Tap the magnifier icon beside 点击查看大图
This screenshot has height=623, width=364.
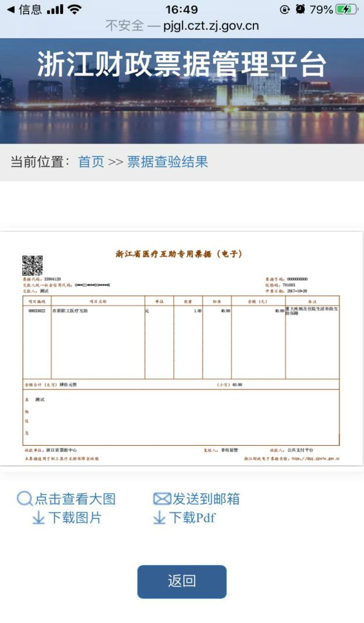[24, 499]
